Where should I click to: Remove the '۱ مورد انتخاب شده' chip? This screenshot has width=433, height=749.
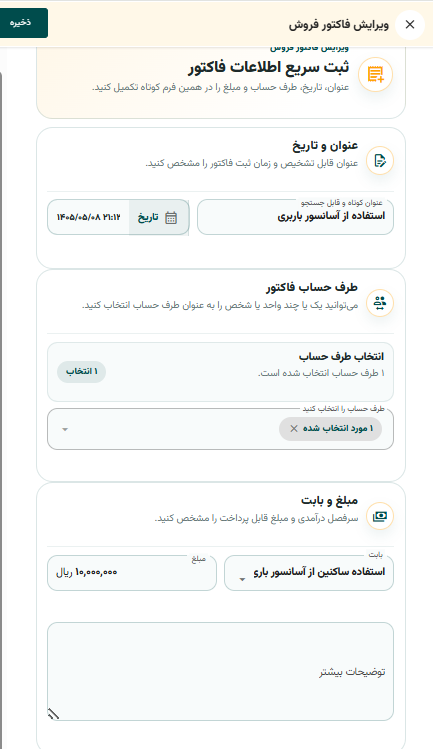click(x=294, y=428)
